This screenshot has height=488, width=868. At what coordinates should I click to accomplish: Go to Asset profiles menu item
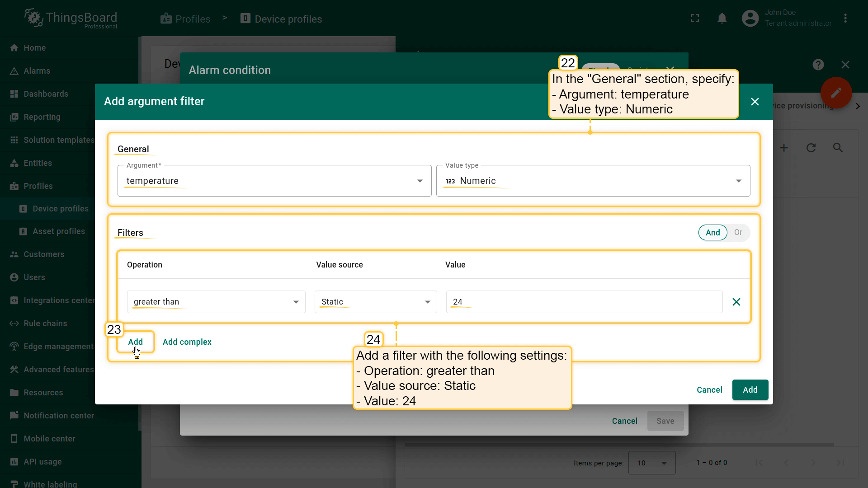tap(59, 231)
